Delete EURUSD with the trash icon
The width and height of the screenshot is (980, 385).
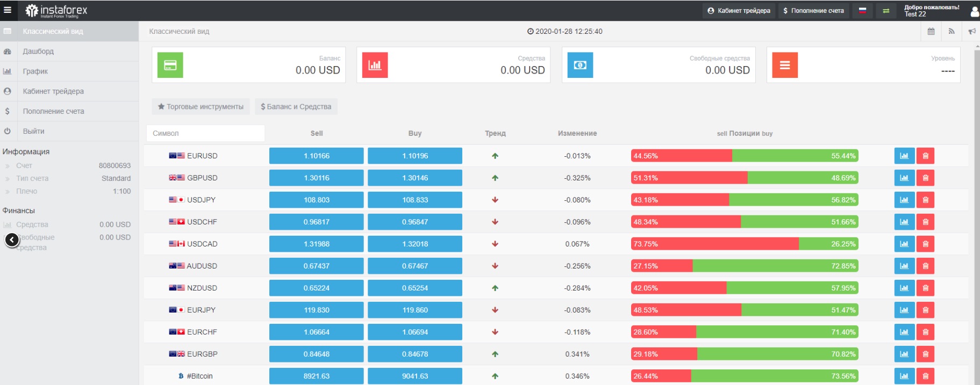(925, 156)
